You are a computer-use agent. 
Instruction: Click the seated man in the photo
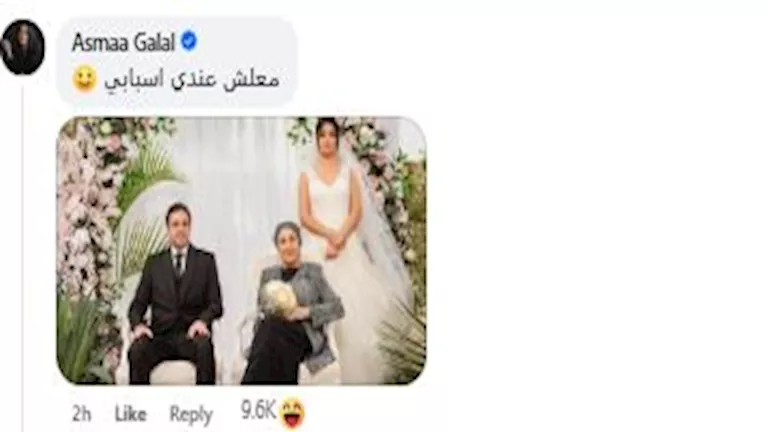coord(174,294)
